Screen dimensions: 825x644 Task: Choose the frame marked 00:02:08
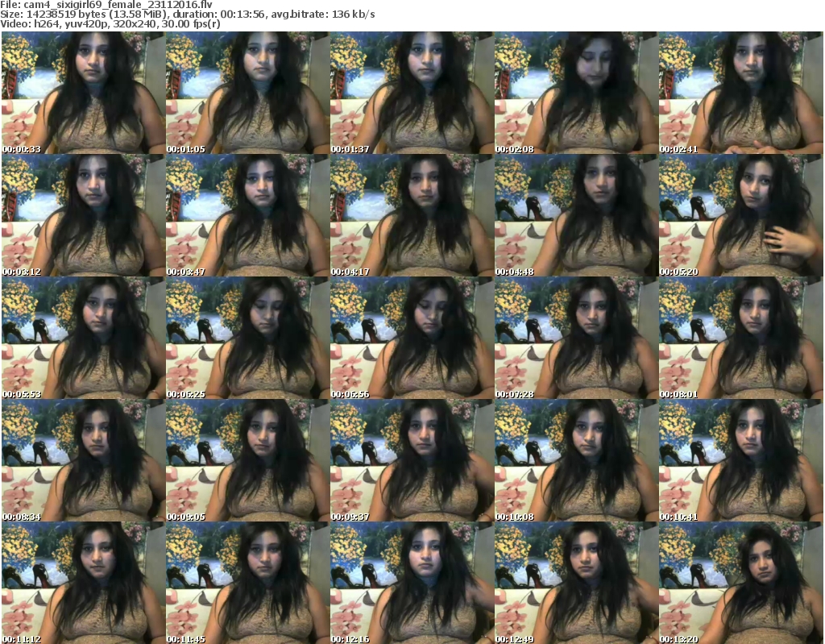(x=576, y=93)
